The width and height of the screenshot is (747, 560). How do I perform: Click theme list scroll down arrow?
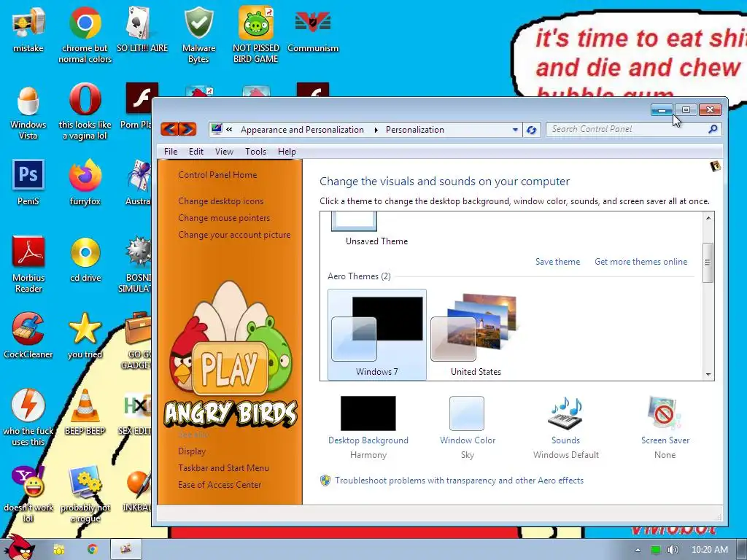pyautogui.click(x=708, y=374)
